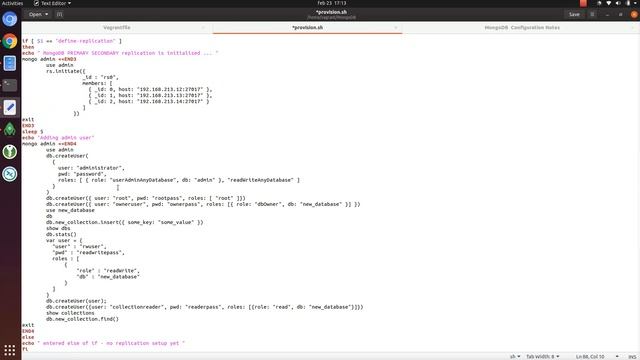Click the db.stats() line
This screenshot has height=360, width=640.
(x=61, y=234)
